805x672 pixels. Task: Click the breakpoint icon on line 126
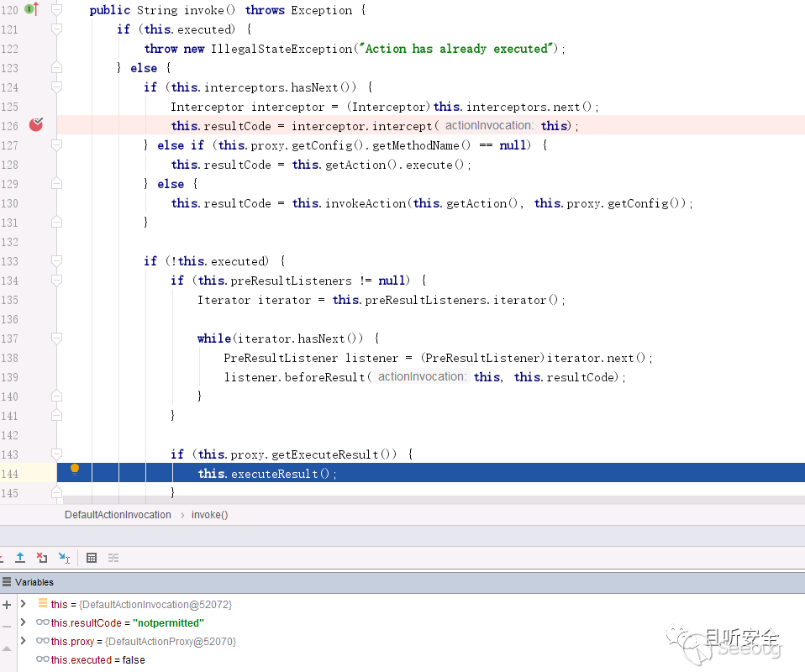point(36,125)
